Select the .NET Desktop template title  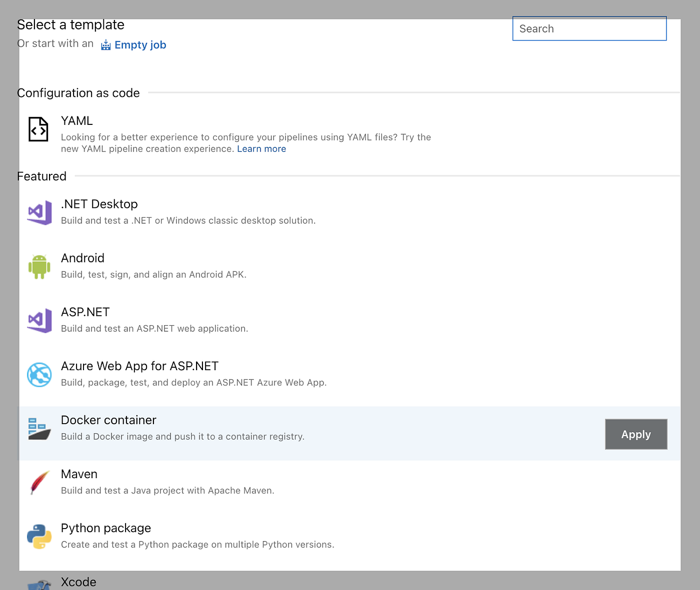click(99, 204)
